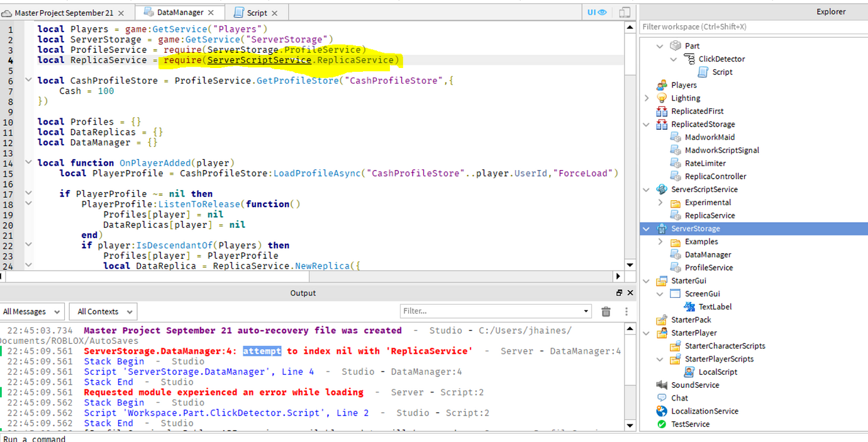Open the All Contexts dropdown

tap(103, 311)
